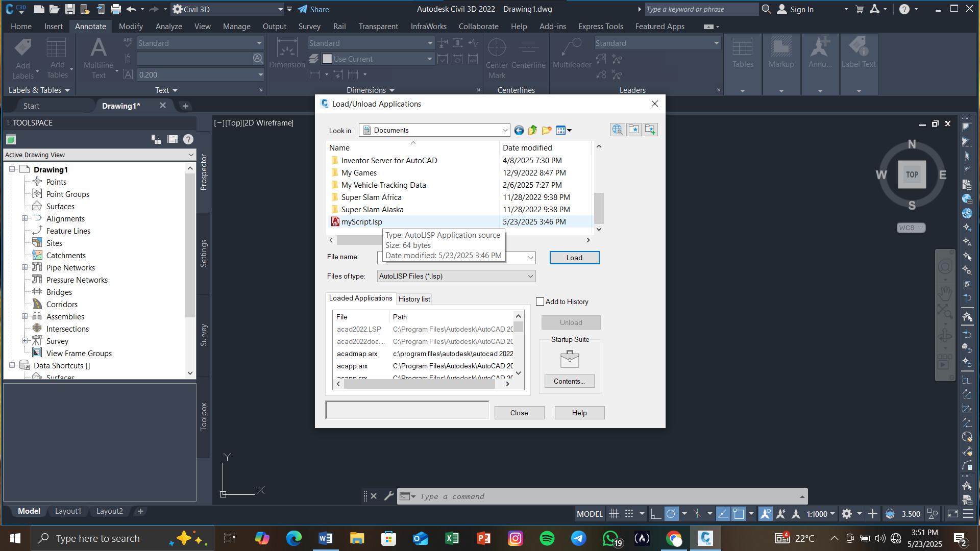Switch to Layout1 tab
Screen dimensions: 980x551
tap(68, 511)
